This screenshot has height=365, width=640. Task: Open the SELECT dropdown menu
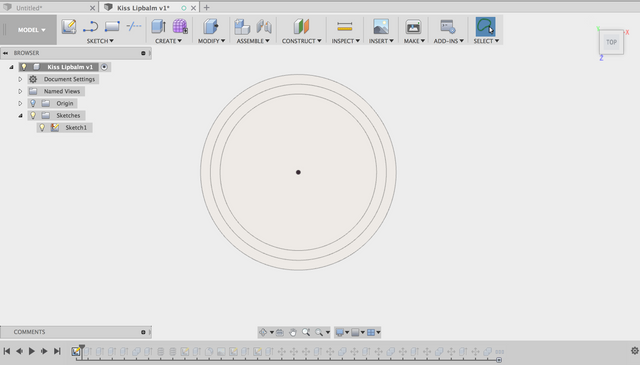(x=486, y=41)
